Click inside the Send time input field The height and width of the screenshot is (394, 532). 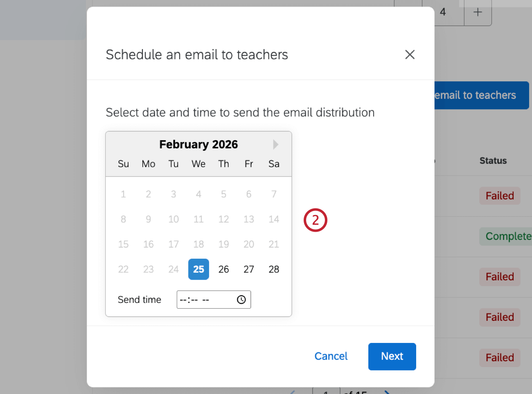[x=205, y=300]
